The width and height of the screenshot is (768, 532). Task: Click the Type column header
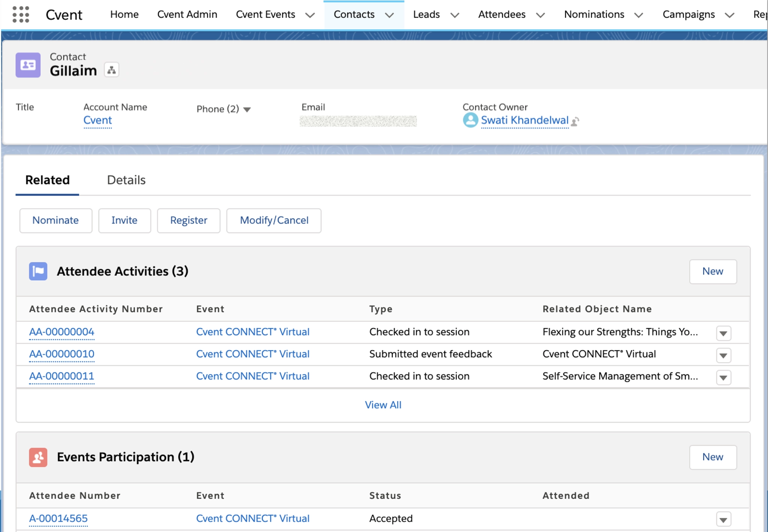point(381,309)
